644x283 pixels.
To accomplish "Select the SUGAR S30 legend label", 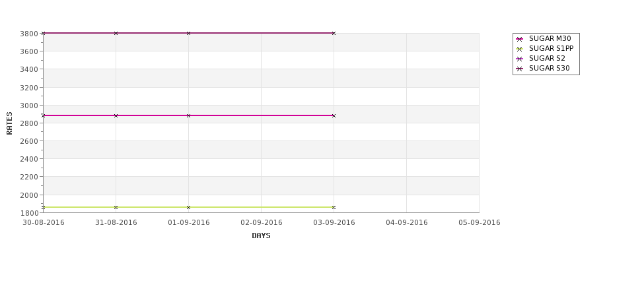I will (549, 68).
